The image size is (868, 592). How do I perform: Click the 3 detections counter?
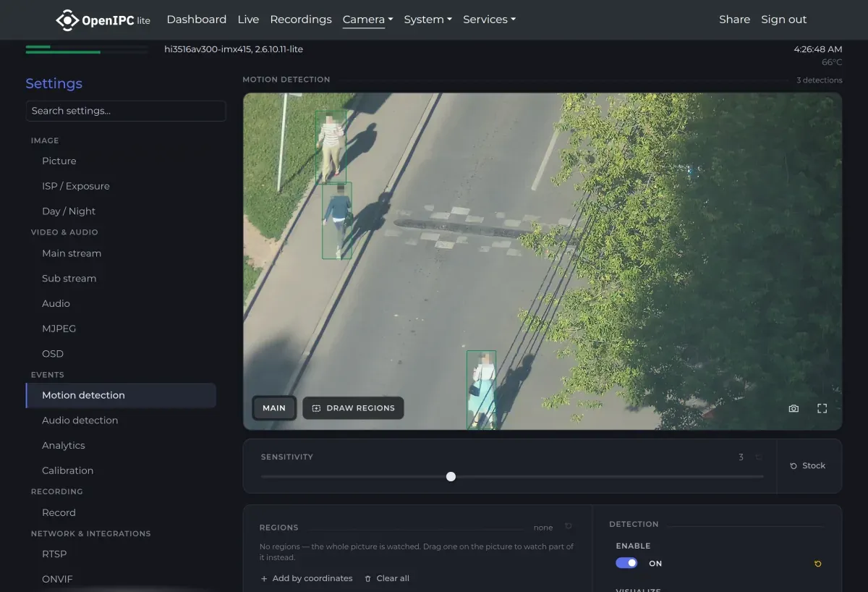coord(820,80)
